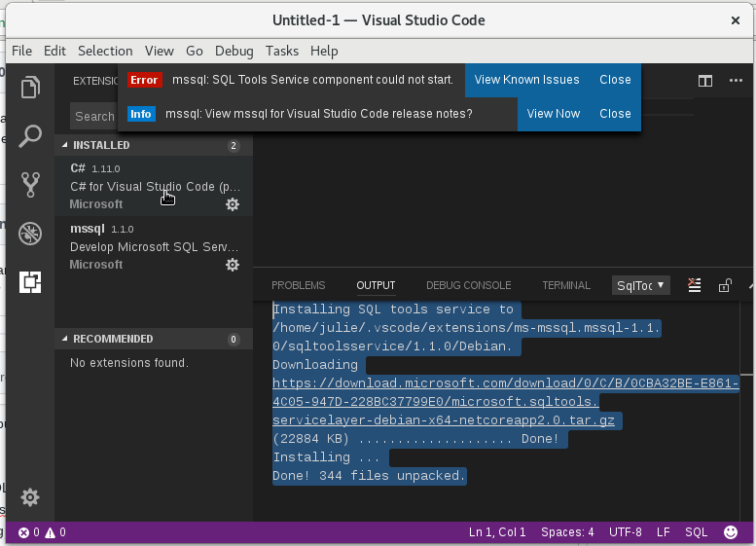Split the editor with split icon

pyautogui.click(x=704, y=81)
